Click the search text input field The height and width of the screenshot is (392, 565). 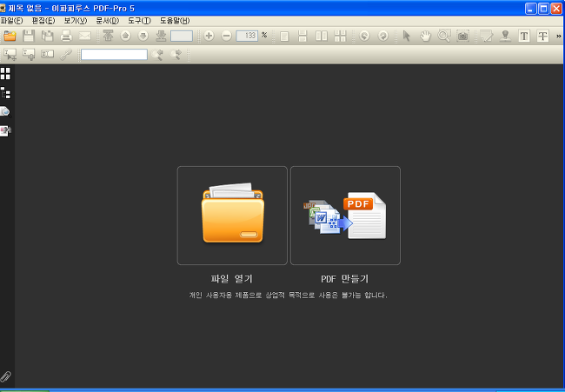(x=114, y=55)
